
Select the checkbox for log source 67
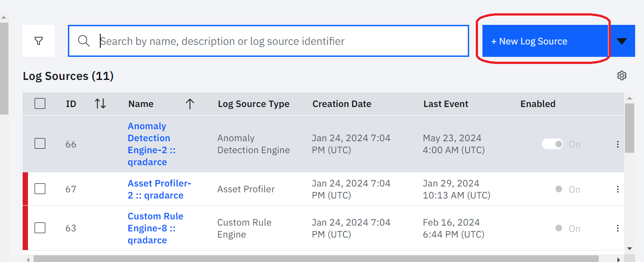tap(40, 189)
